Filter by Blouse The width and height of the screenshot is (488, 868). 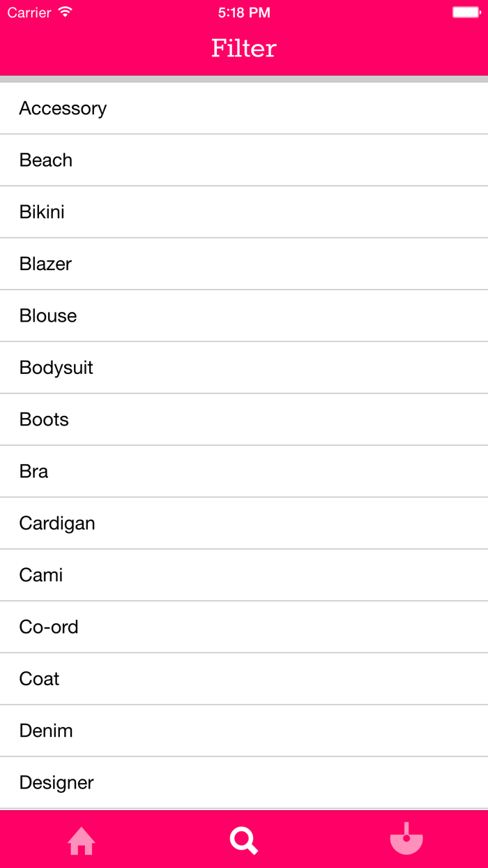click(x=244, y=315)
